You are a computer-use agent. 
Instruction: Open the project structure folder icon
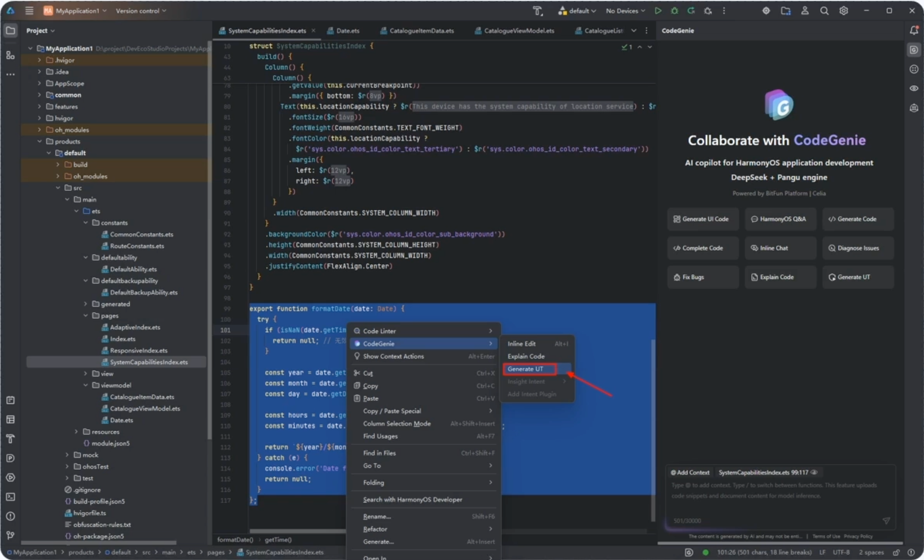tap(786, 11)
